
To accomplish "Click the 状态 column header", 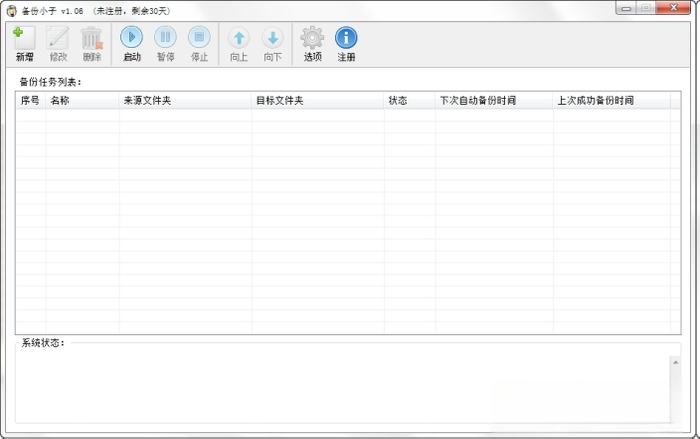I will (409, 100).
